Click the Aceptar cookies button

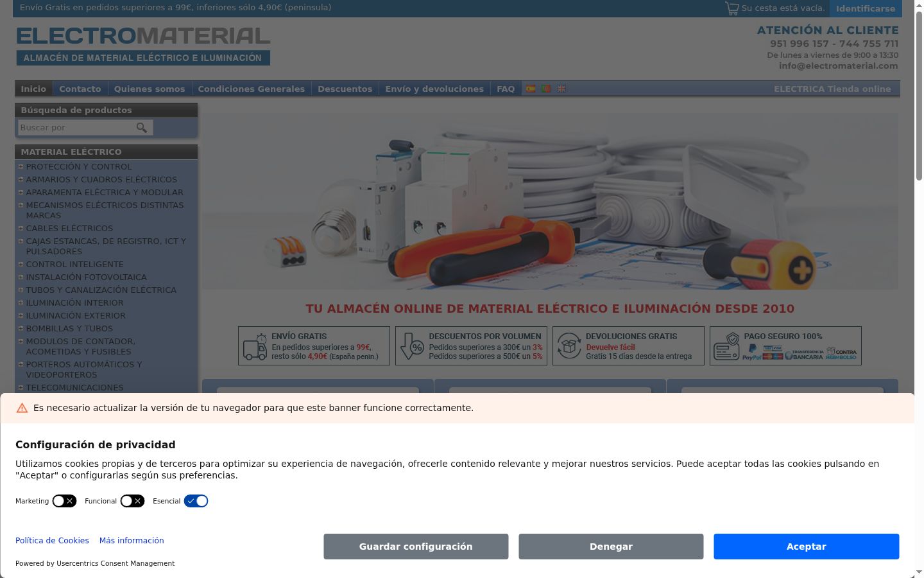[x=807, y=547]
